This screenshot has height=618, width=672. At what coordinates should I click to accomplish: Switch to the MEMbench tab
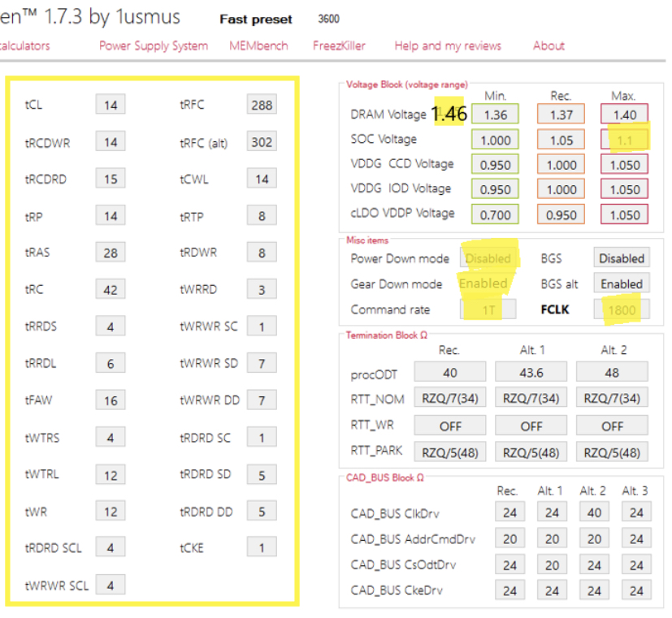(258, 45)
